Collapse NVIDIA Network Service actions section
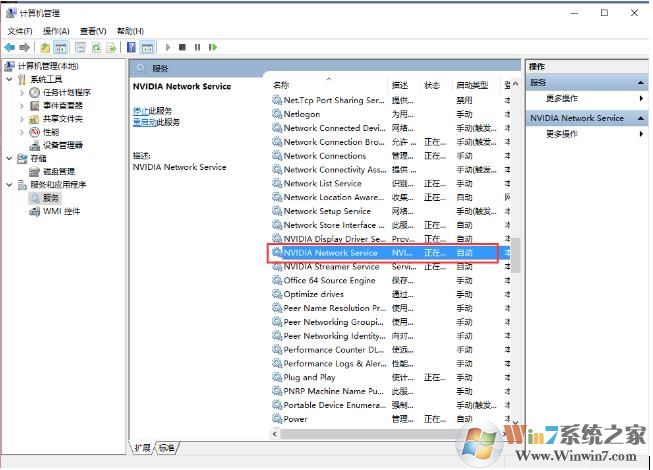653x470 pixels. click(642, 118)
